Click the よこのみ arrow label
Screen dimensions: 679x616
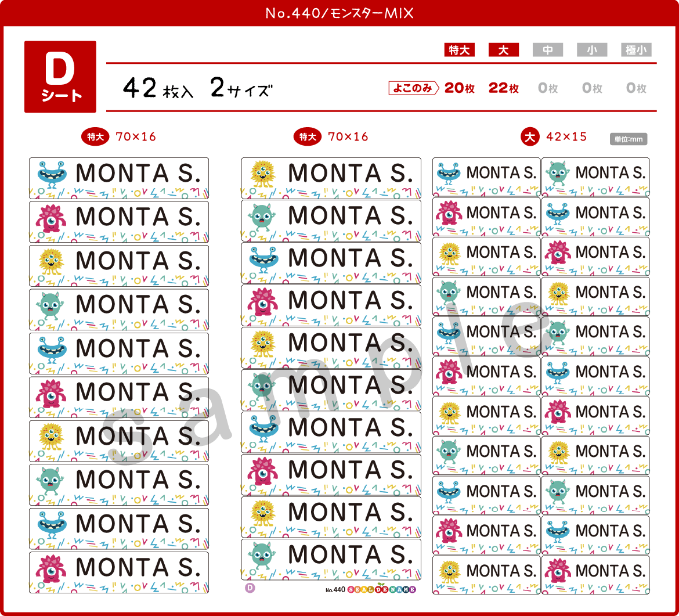coord(414,88)
